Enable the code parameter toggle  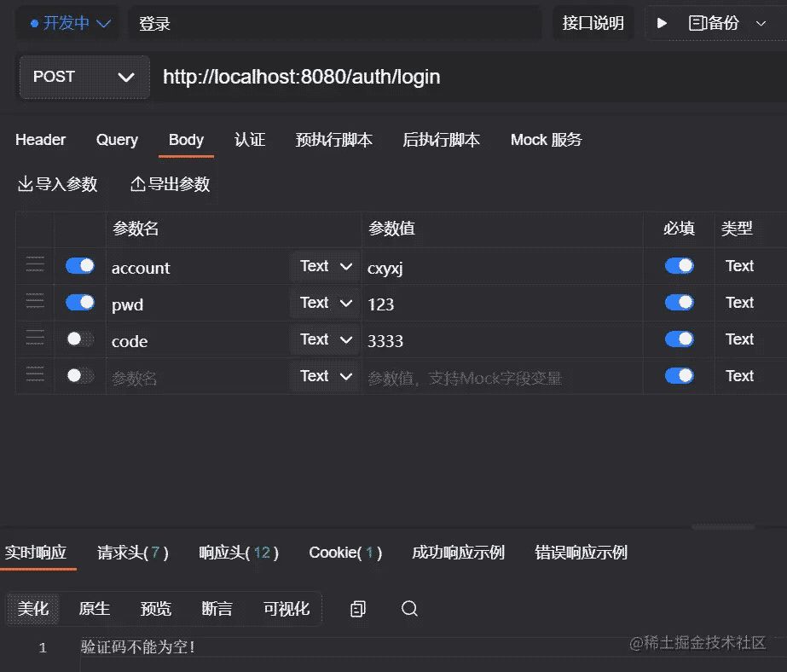pos(80,339)
